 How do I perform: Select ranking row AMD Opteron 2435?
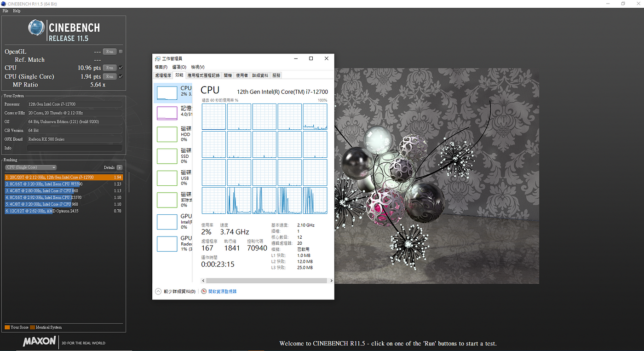[x=63, y=211]
